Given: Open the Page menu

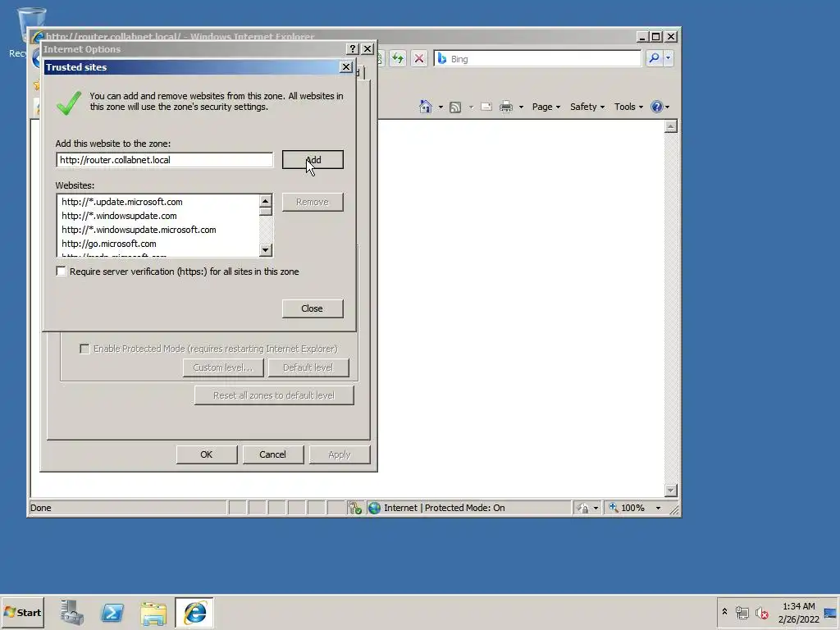Looking at the screenshot, I should tap(546, 107).
